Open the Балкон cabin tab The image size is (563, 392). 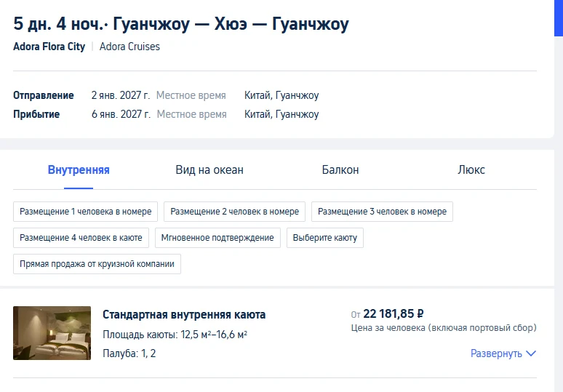tap(340, 169)
